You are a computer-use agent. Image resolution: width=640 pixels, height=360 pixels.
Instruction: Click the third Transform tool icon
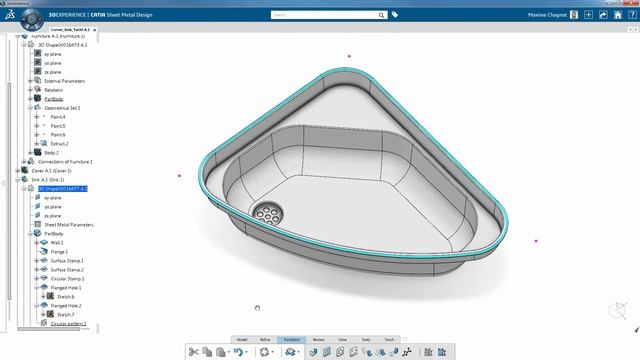[340, 352]
